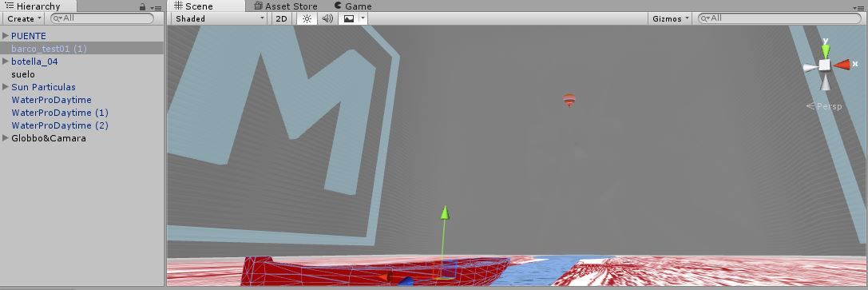Open the Shaded draw mode dropdown
The height and width of the screenshot is (290, 868).
point(220,18)
